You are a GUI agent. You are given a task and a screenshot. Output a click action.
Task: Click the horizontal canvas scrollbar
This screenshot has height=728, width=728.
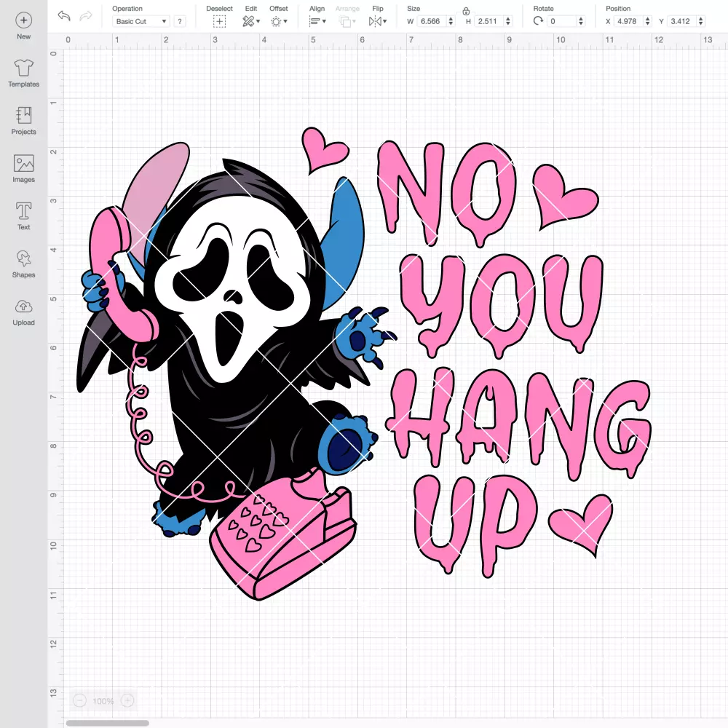[107, 723]
